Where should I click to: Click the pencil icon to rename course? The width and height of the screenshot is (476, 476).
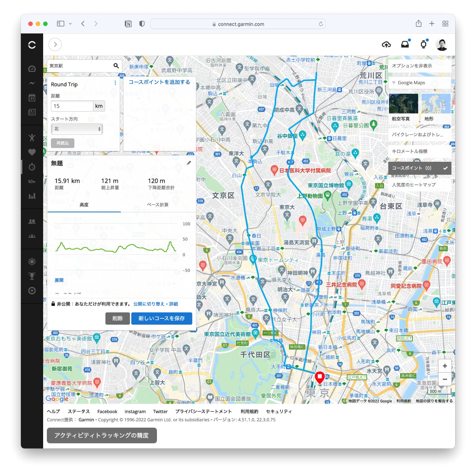(189, 163)
